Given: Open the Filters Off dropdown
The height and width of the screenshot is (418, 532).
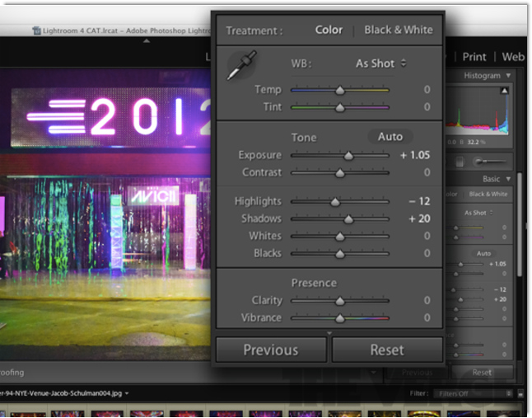Looking at the screenshot, I should (473, 394).
